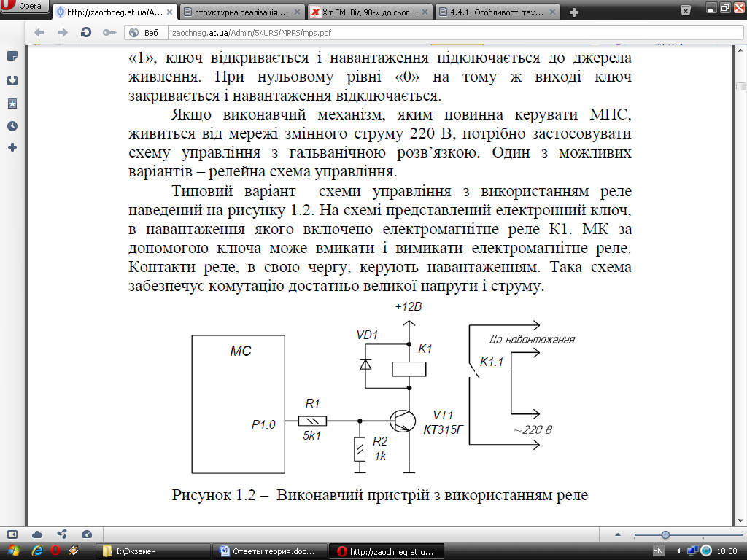Toggle the panels sidebar in status bar
Image resolution: width=747 pixels, height=560 pixels.
coord(12,534)
